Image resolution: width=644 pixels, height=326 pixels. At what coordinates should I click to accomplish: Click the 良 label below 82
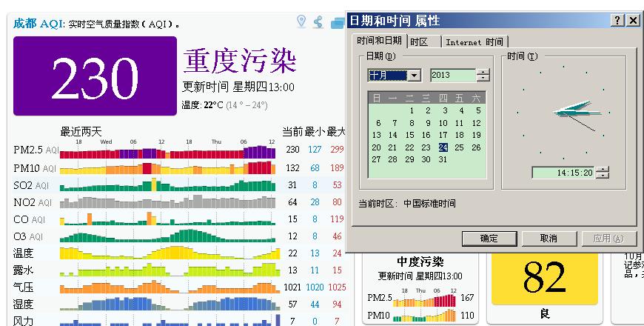click(545, 314)
